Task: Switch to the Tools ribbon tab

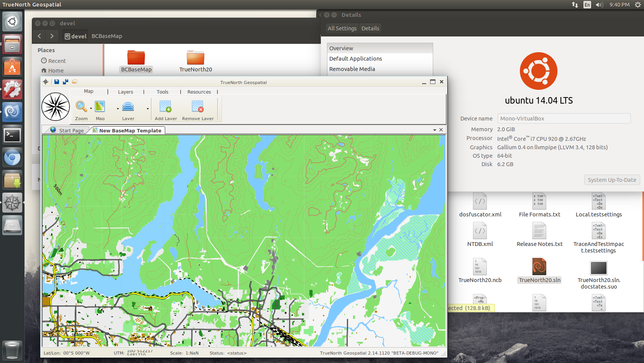Action: click(163, 92)
